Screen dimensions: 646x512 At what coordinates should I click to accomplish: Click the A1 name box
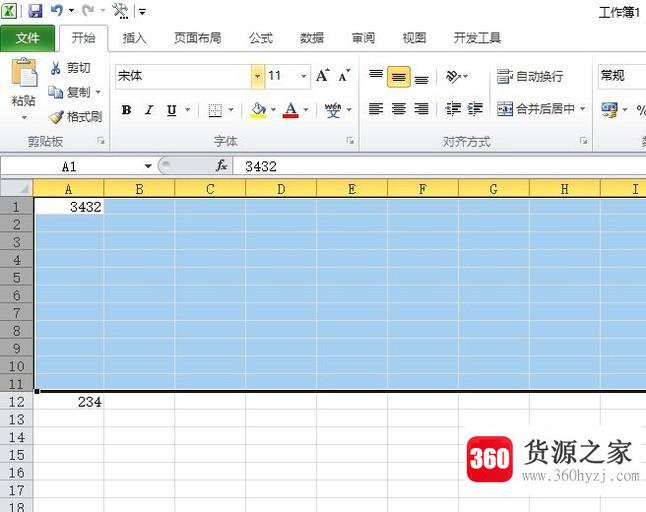[x=69, y=166]
